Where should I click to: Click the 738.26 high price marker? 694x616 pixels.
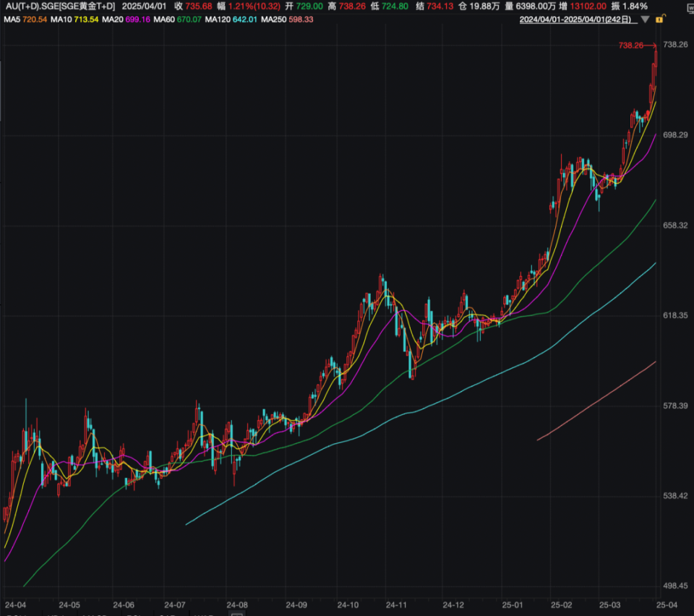pyautogui.click(x=630, y=46)
